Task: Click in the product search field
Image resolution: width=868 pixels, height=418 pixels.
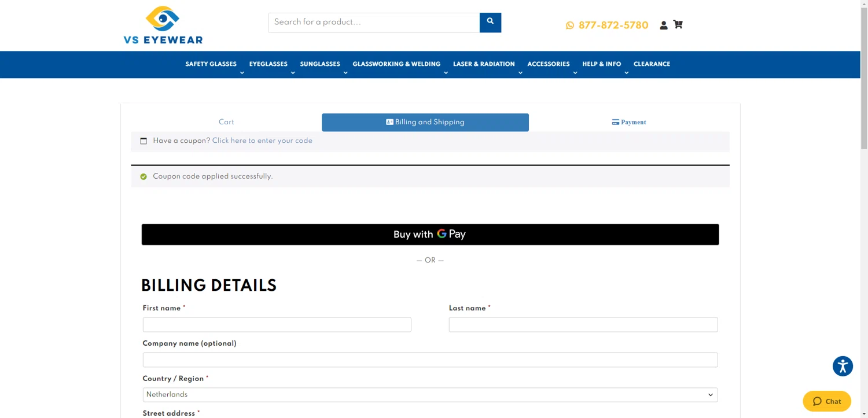Action: point(374,23)
